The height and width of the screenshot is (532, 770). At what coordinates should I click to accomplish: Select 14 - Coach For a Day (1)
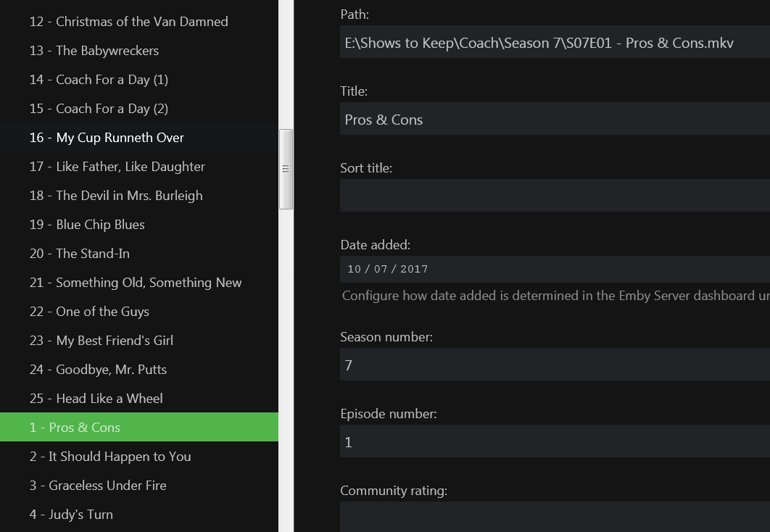[x=99, y=80]
